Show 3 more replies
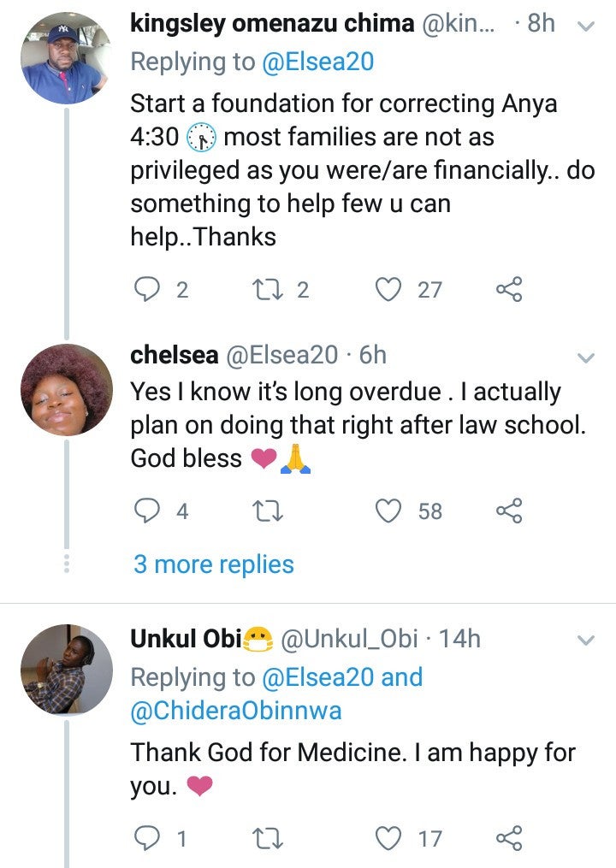 [213, 564]
